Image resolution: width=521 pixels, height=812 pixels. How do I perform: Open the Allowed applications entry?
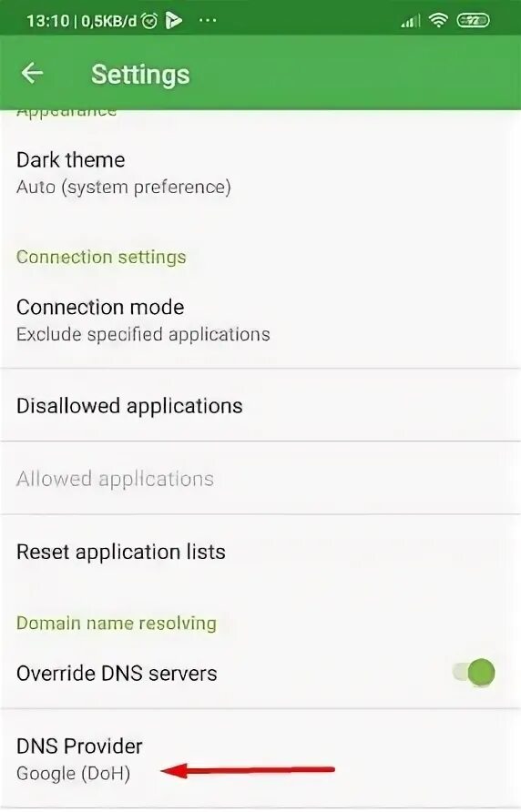click(260, 479)
